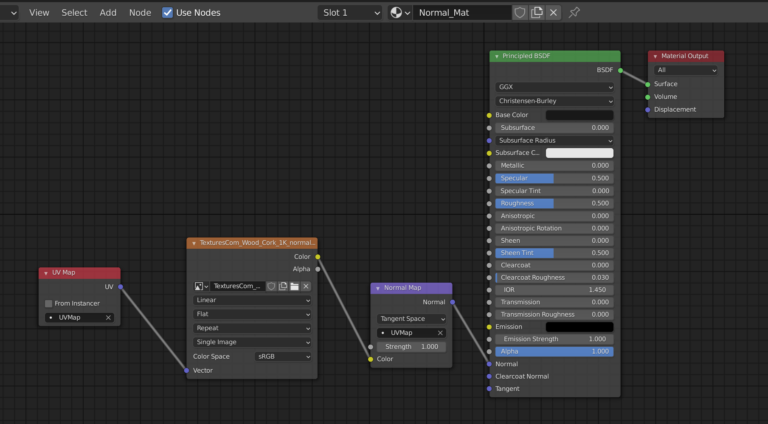Open the All target dropdown in Material Output
The width and height of the screenshot is (768, 424).
click(x=686, y=71)
